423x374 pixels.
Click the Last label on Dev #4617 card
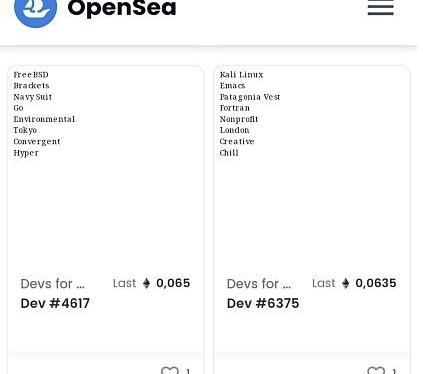pos(124,283)
